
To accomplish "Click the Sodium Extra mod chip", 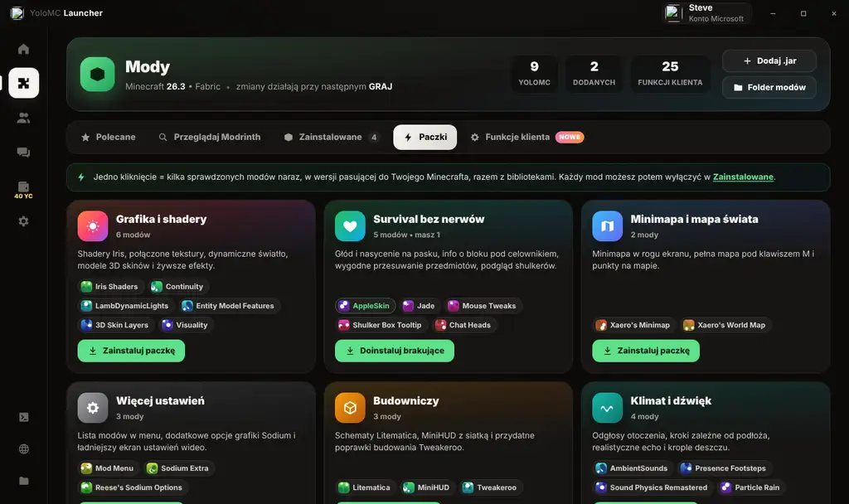I will tap(179, 468).
